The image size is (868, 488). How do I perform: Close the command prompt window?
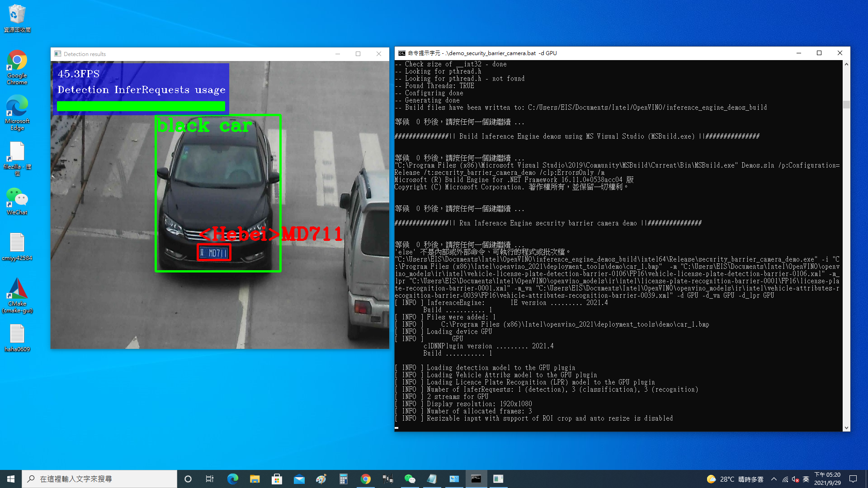840,53
